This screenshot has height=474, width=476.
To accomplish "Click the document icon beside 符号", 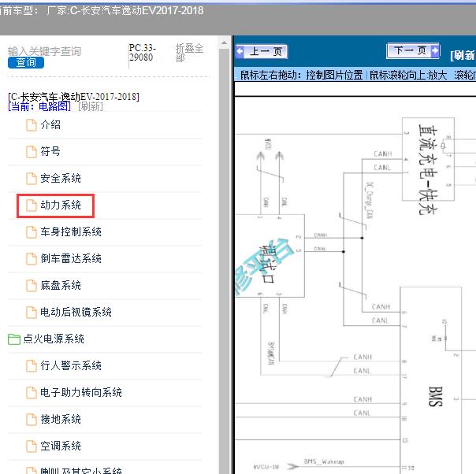I will 32,152.
